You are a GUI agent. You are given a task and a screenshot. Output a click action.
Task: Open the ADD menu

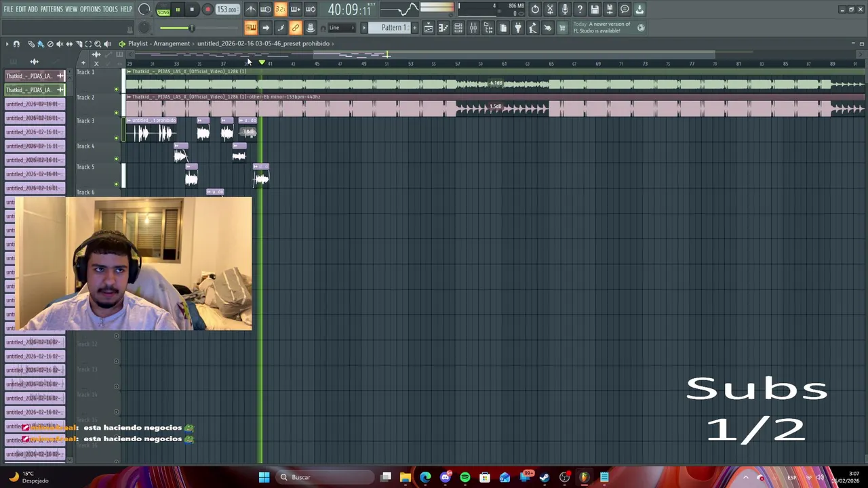coord(33,9)
